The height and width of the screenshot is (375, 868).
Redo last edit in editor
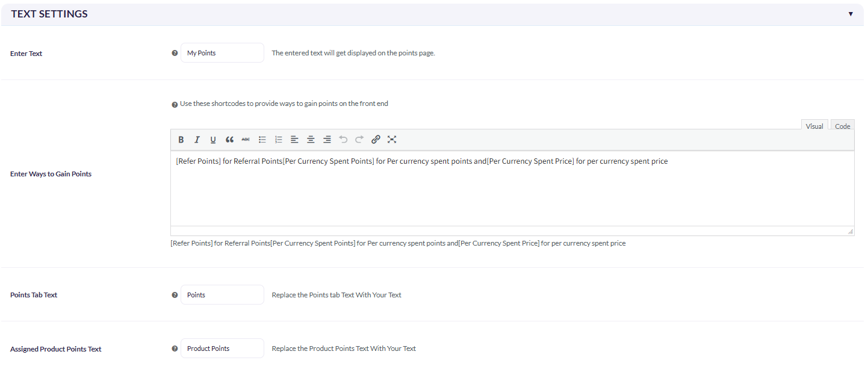[359, 140]
